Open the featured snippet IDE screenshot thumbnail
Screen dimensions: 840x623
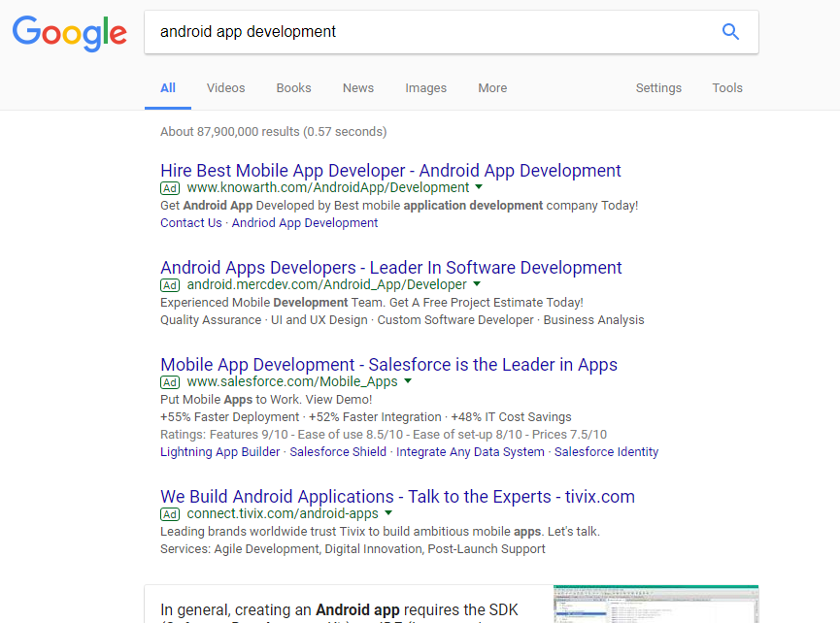[x=655, y=604]
